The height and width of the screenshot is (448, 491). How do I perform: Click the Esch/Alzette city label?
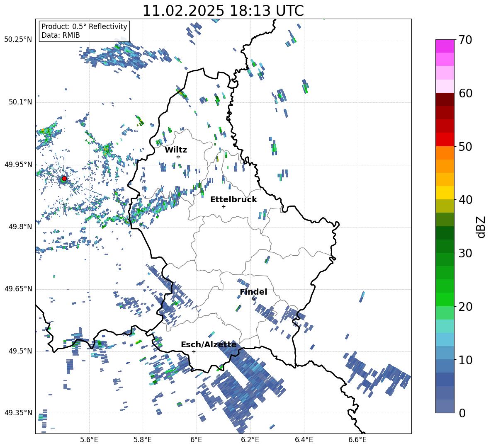pyautogui.click(x=209, y=345)
